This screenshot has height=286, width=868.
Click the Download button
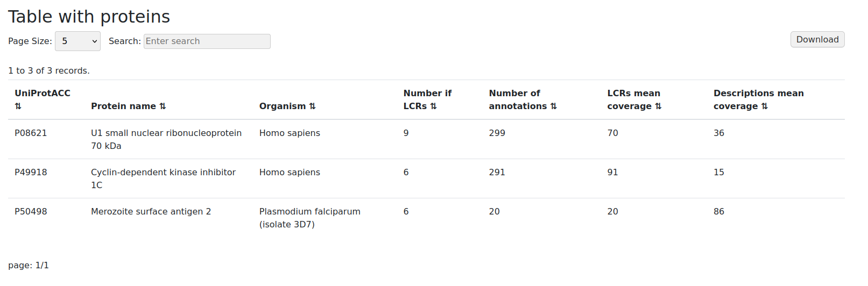pos(817,40)
